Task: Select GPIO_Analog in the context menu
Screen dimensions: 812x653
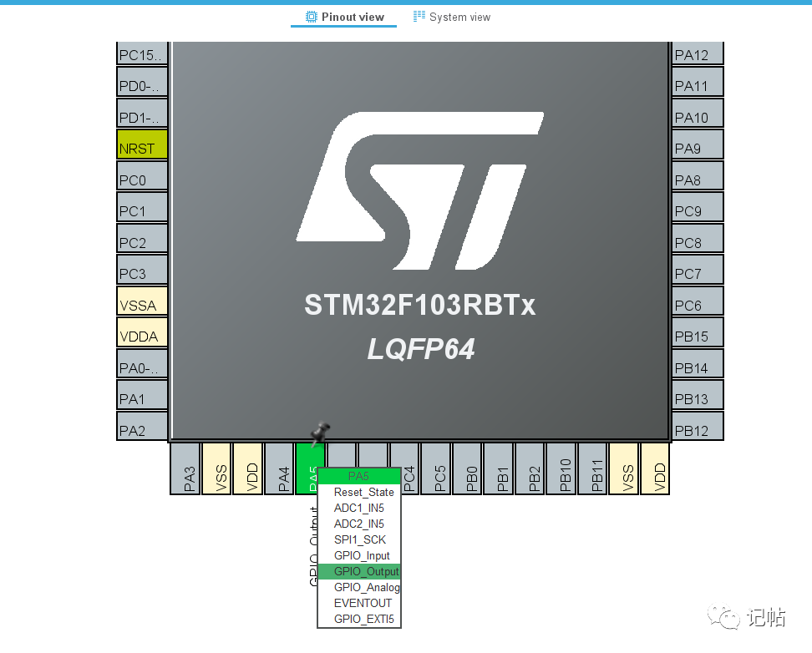Action: [359, 587]
